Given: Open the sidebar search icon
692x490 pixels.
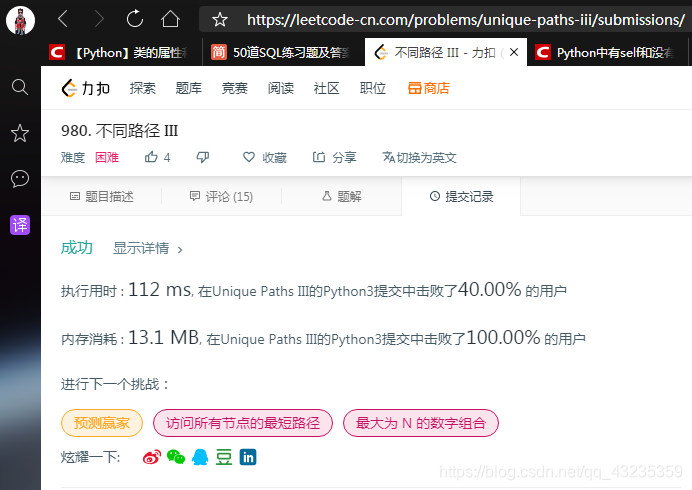Looking at the screenshot, I should coord(20,87).
